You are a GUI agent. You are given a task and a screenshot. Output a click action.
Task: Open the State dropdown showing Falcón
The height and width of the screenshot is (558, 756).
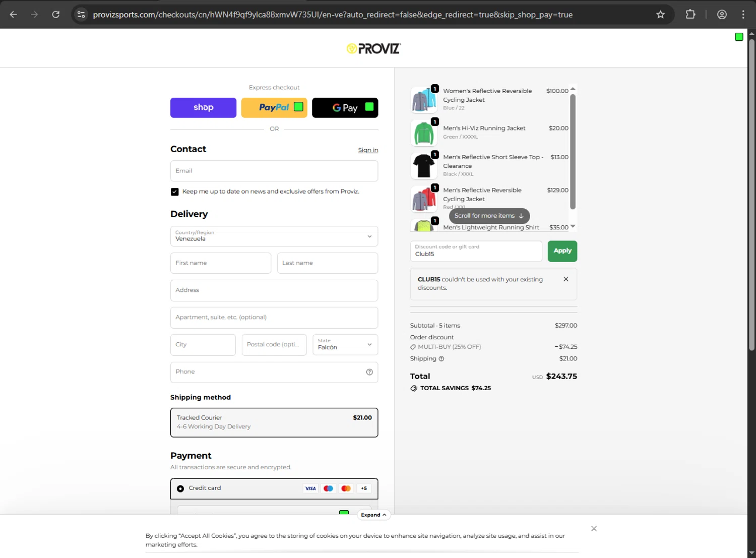click(x=345, y=345)
